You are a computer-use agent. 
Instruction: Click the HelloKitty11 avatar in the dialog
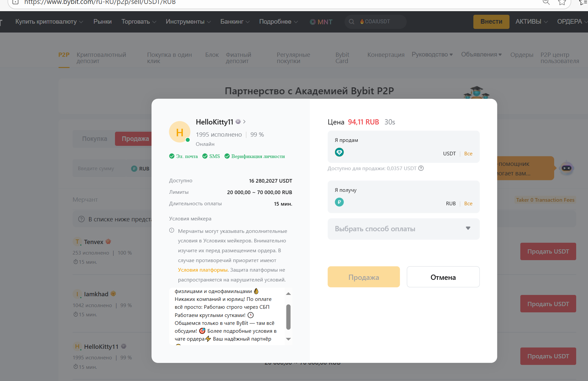pos(180,132)
